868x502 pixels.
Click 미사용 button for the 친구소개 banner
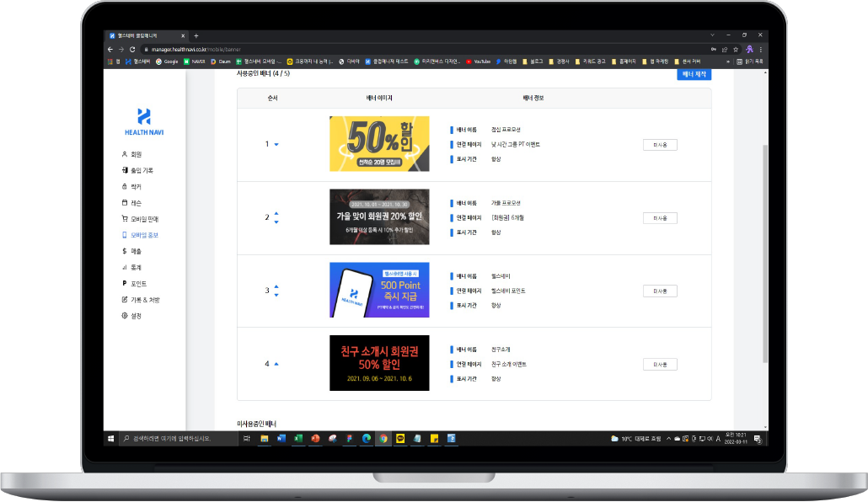[660, 365]
